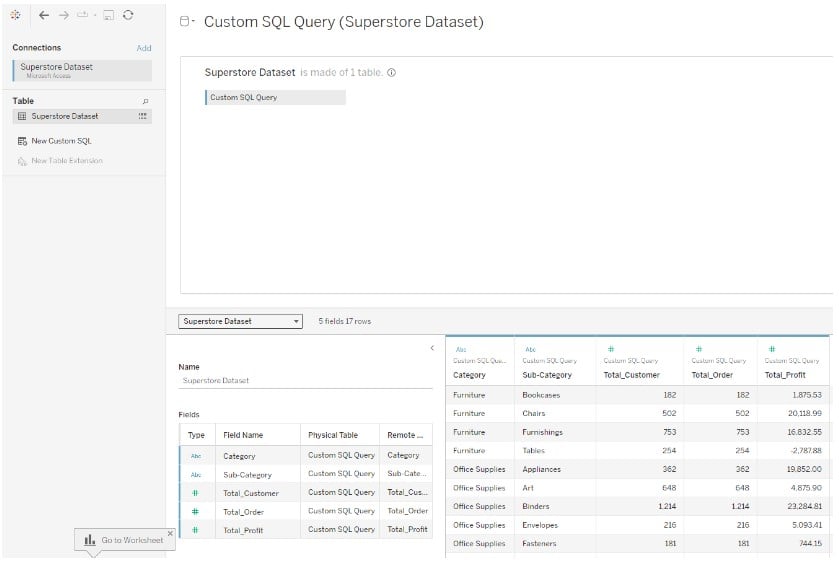Click the New Custom SQL icon
This screenshot has height=566, width=839.
pyautogui.click(x=22, y=141)
